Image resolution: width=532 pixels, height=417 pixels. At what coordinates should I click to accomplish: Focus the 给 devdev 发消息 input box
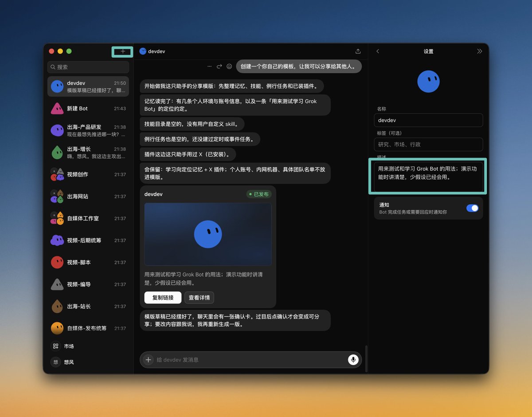click(250, 360)
